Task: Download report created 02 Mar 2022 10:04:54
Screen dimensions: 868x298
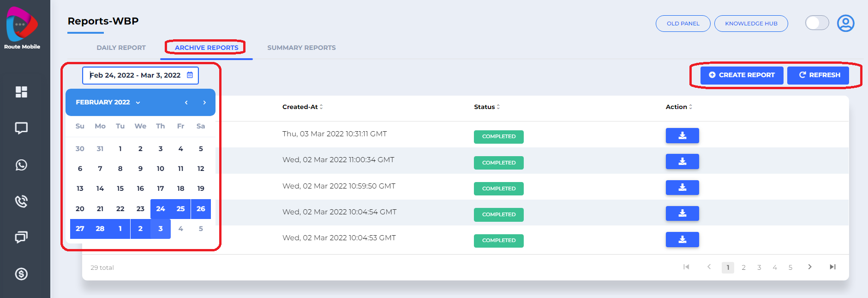Action: (x=682, y=213)
